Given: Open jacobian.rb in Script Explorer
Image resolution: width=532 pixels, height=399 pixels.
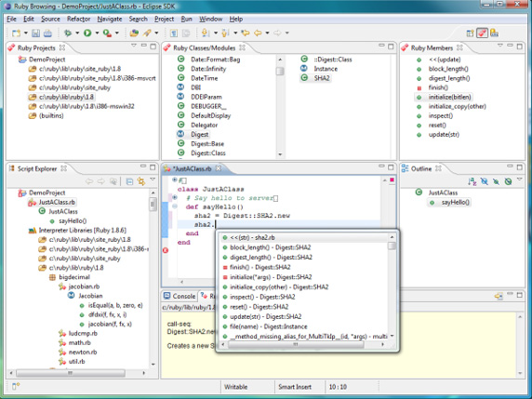Looking at the screenshot, I should coord(84,286).
